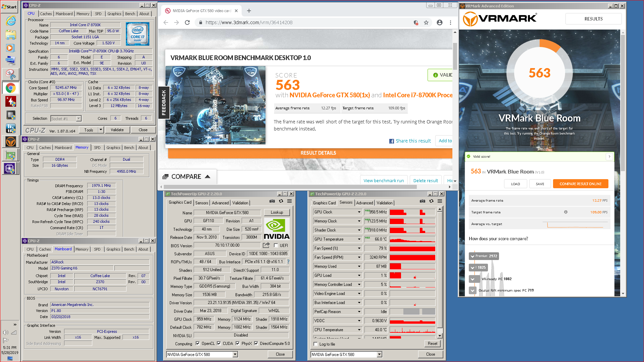Toggle PhysX checkbox

point(238,343)
